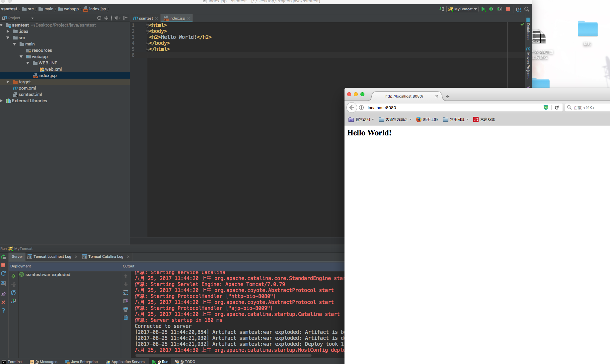Click Scroll from Source crosshair icon
Viewport: 610px width, 364px height.
[x=99, y=18]
